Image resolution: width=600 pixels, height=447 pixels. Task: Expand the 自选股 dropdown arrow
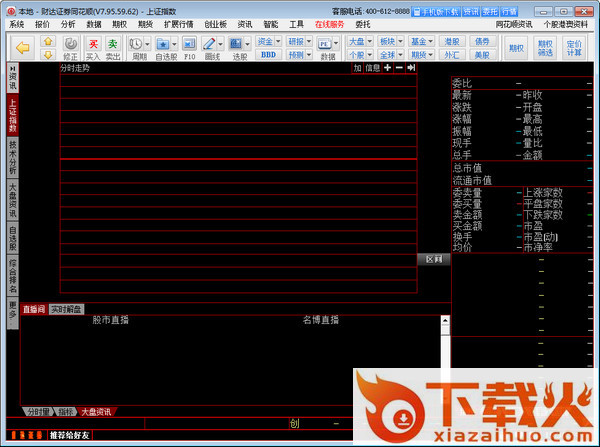tap(174, 44)
